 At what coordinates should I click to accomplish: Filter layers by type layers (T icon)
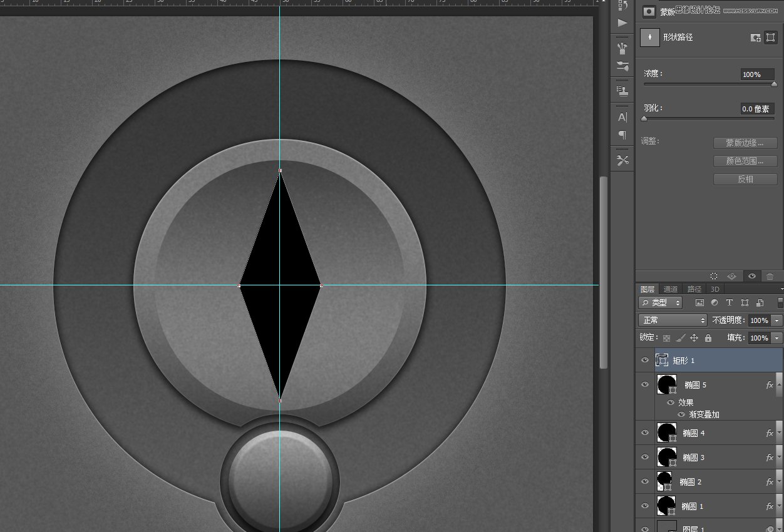[730, 303]
